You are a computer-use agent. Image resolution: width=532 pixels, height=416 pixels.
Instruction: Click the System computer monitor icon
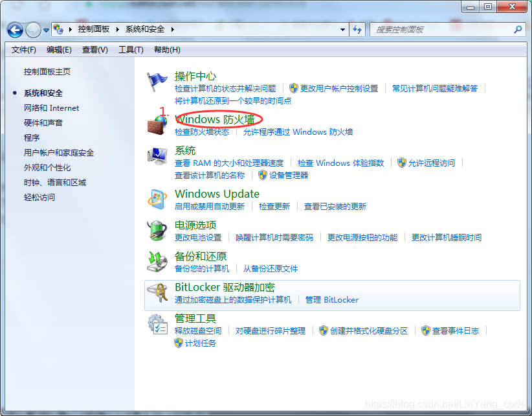coord(157,156)
